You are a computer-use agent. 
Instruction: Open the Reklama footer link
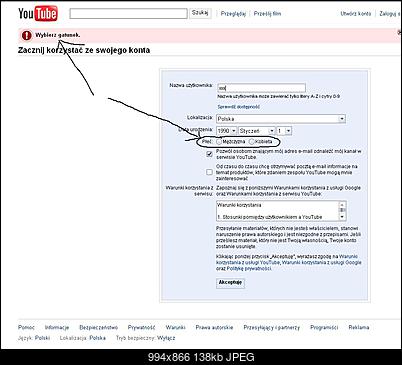(x=359, y=327)
